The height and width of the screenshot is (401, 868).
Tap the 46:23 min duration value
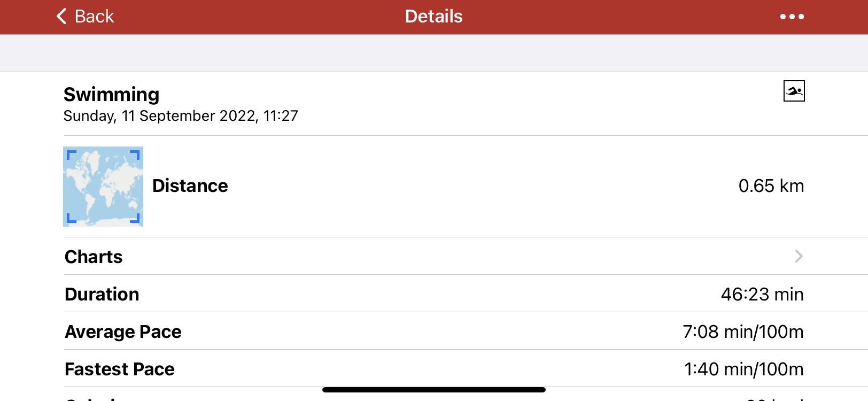click(762, 295)
